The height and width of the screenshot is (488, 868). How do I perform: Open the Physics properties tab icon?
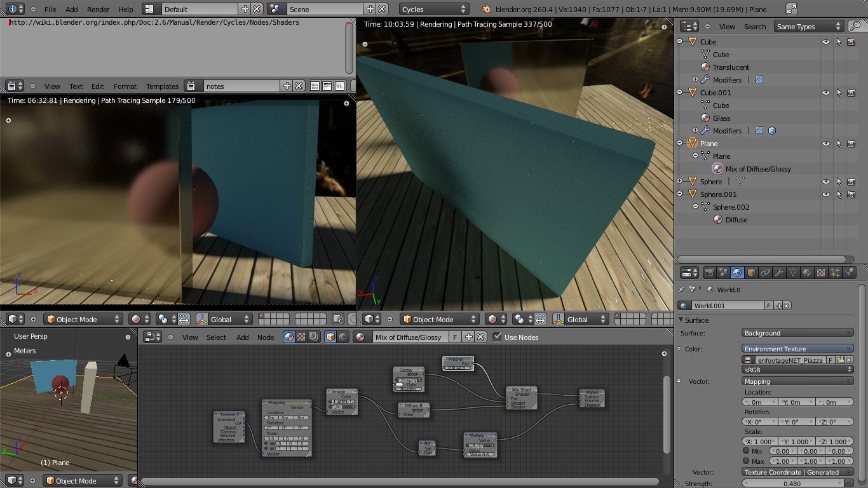[849, 273]
